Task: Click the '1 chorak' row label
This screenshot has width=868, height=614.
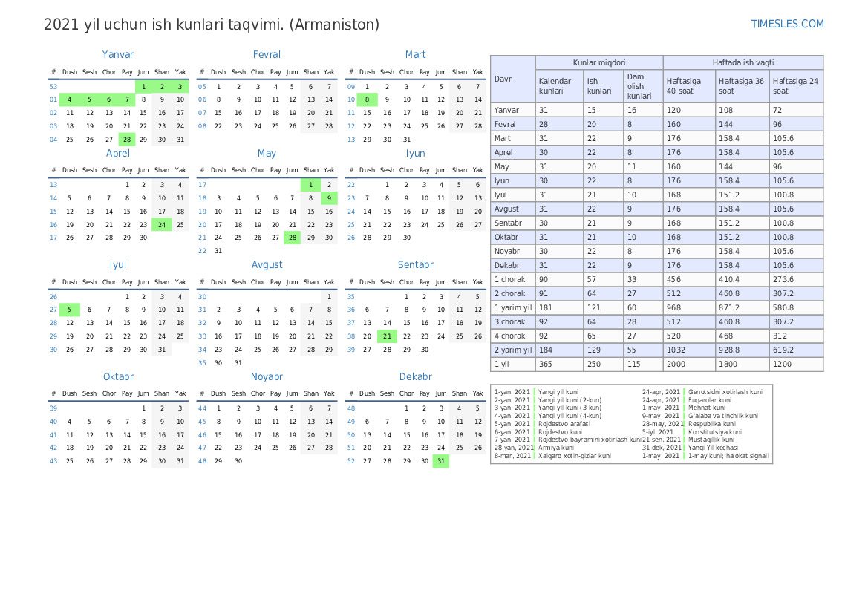Action: click(x=509, y=280)
